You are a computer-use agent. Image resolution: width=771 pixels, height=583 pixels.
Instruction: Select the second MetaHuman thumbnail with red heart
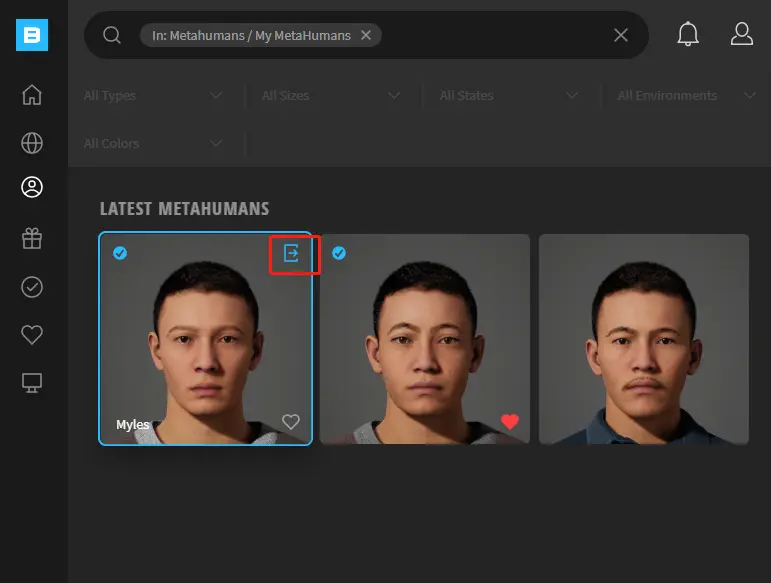(x=425, y=339)
